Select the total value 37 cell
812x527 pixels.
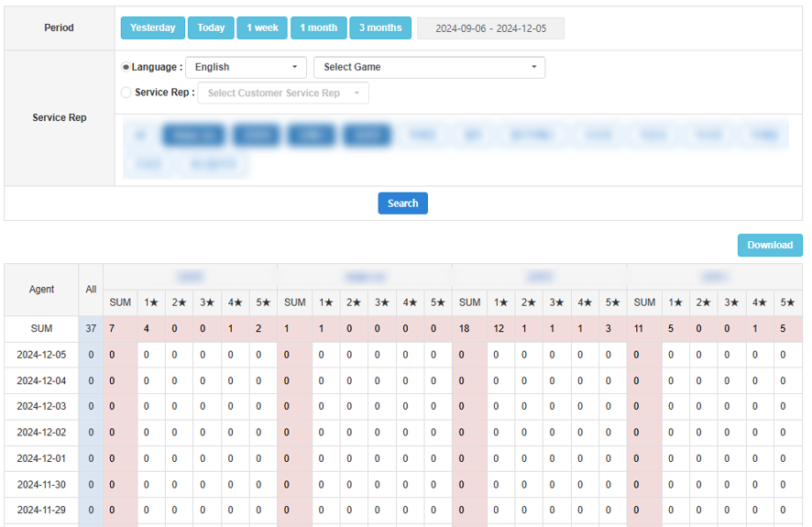click(91, 329)
